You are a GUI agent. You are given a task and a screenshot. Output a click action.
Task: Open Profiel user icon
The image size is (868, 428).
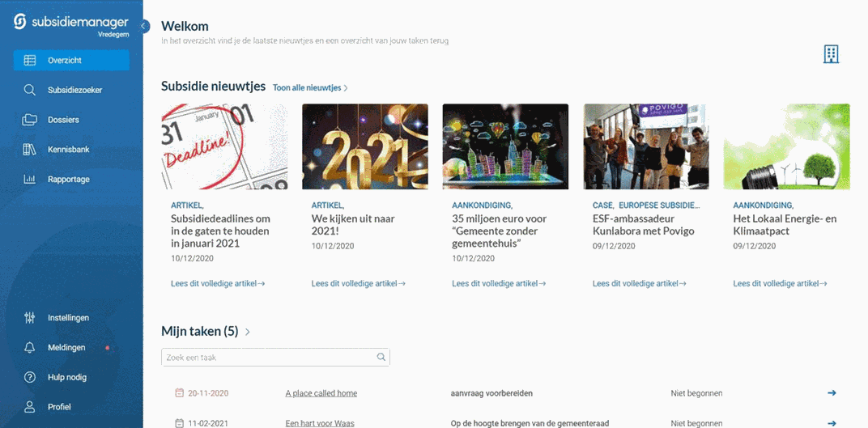pos(29,407)
